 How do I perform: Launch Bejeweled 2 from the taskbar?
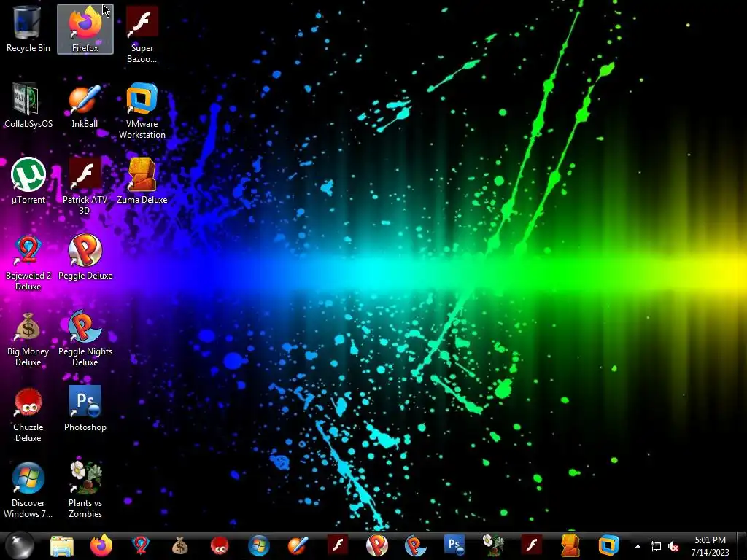coord(141,545)
